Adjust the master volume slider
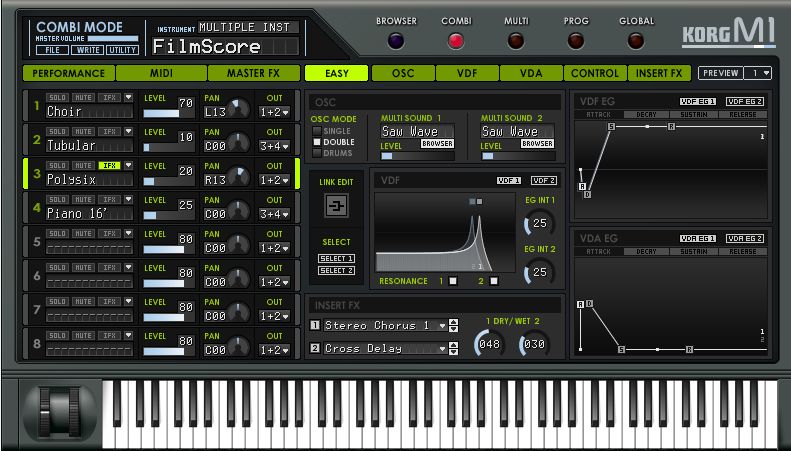This screenshot has height=451, width=791. point(113,38)
